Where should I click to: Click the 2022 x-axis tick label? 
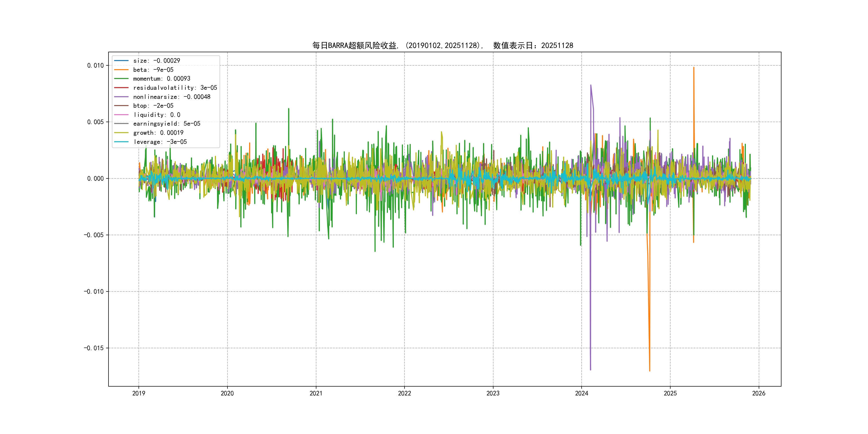point(404,393)
